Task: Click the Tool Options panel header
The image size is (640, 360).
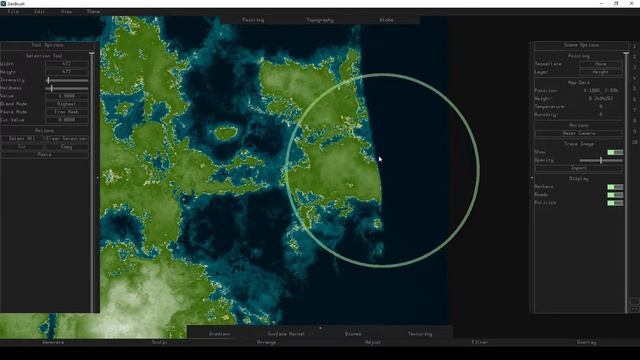Action: click(x=47, y=45)
